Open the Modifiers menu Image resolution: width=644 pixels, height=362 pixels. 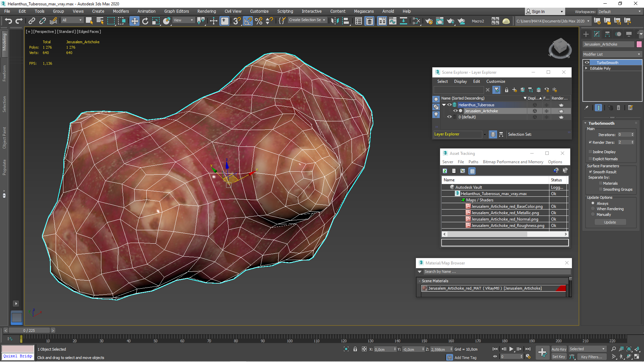click(x=121, y=11)
